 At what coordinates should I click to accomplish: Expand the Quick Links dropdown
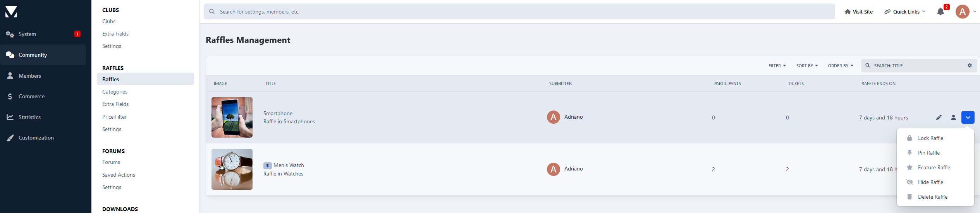[905, 12]
